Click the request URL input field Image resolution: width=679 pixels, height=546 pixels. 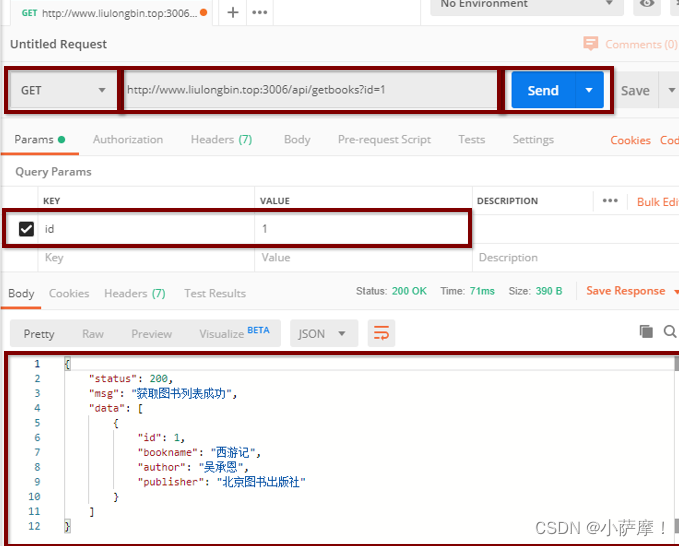pos(311,90)
